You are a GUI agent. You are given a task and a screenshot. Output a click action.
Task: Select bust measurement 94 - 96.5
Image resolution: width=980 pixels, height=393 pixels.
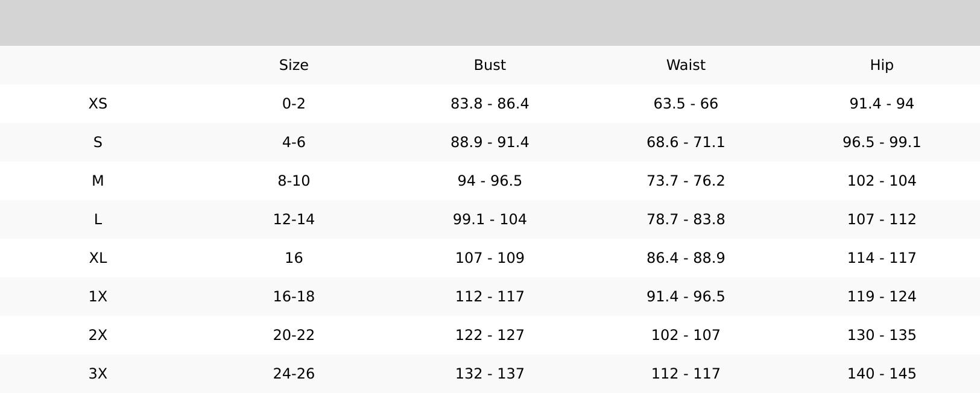[490, 181]
